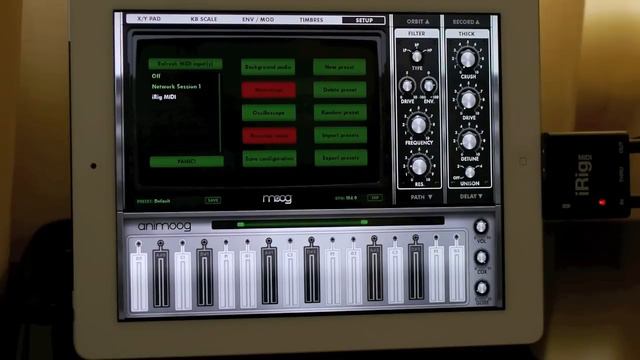Image resolution: width=640 pixels, height=360 pixels.
Task: Click the CRUSH knob in THICK
Action: click(x=468, y=59)
